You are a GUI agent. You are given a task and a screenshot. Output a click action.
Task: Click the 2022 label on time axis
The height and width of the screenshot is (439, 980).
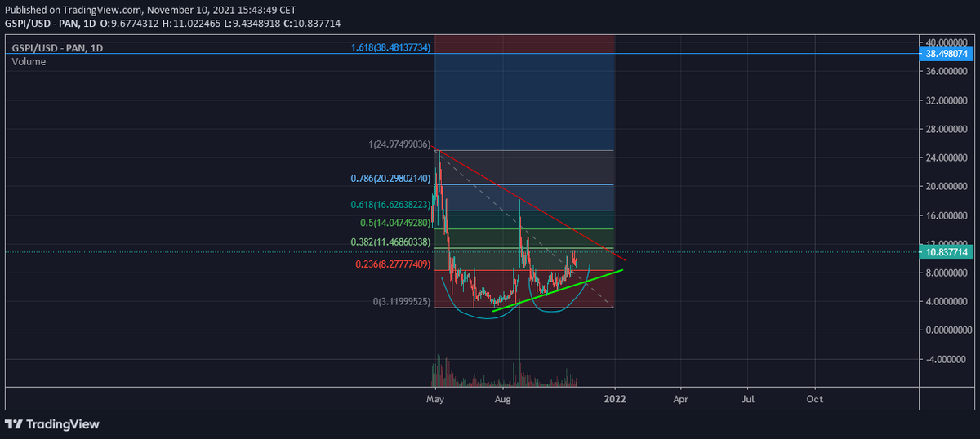(614, 399)
